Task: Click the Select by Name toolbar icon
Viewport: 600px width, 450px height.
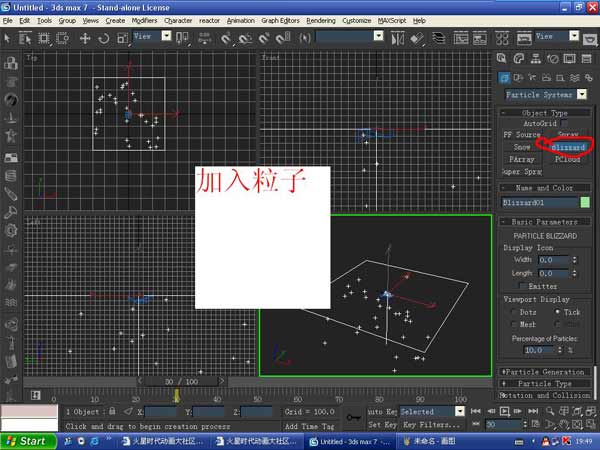Action: (x=25, y=38)
